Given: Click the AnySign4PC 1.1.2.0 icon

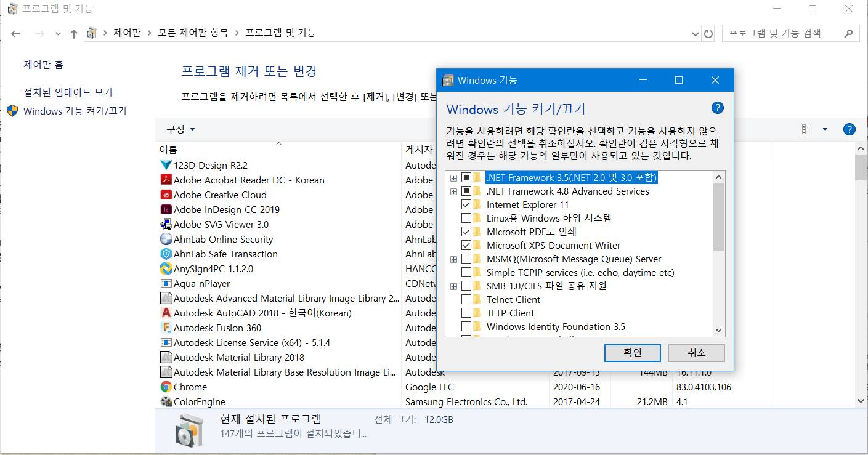Looking at the screenshot, I should [x=166, y=268].
